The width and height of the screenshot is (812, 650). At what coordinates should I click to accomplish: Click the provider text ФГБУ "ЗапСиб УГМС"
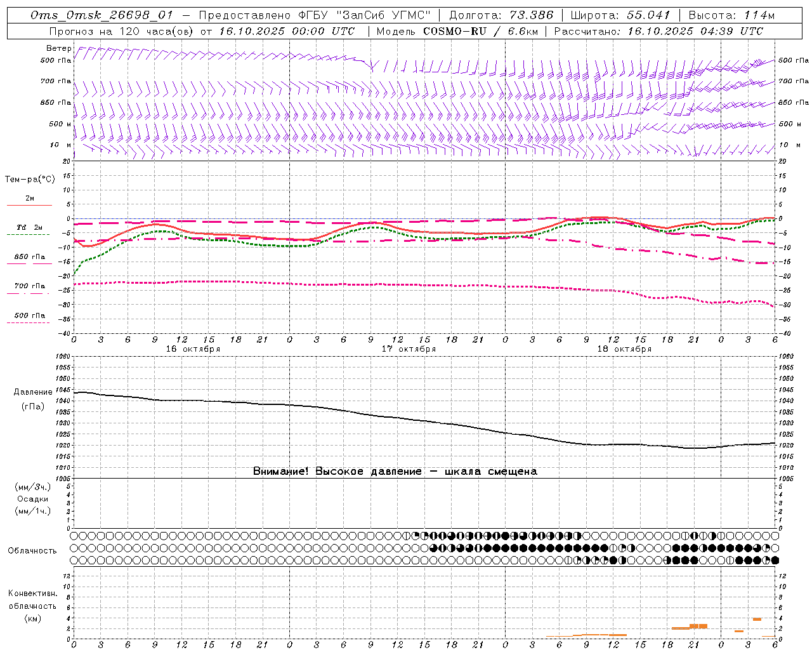365,15
